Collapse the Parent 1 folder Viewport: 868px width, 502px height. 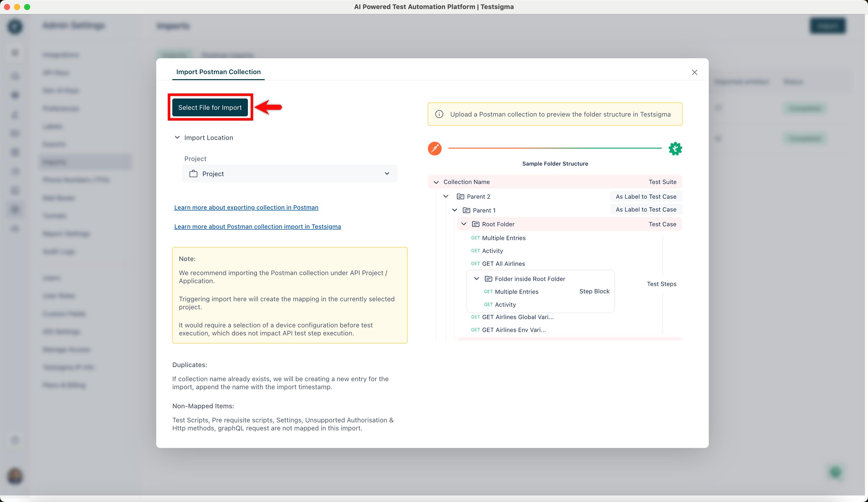click(455, 210)
